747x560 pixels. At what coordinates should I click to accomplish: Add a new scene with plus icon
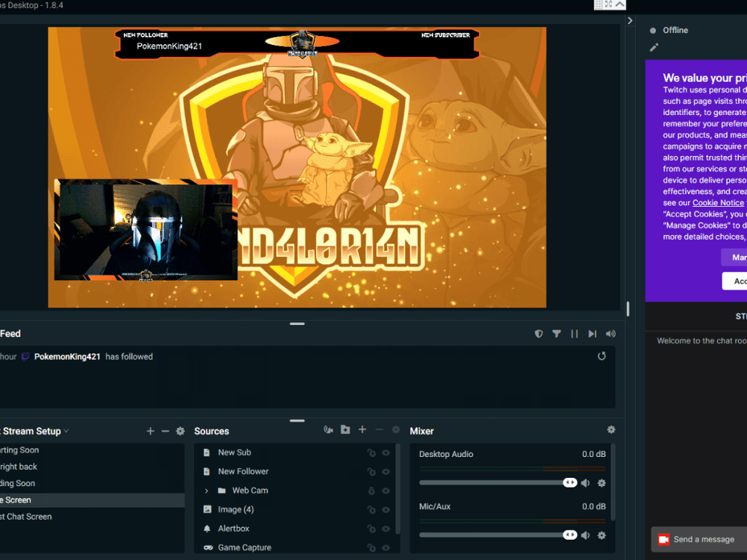[x=151, y=431]
